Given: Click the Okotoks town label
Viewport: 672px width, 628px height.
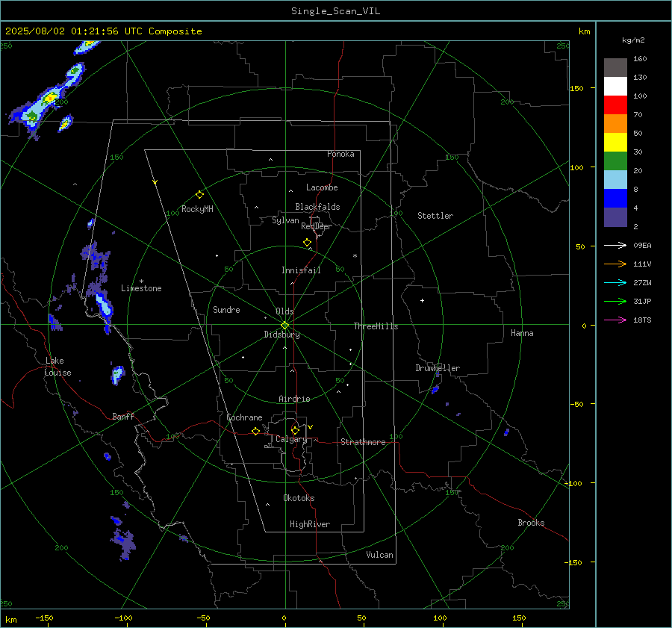Looking at the screenshot, I should [299, 498].
